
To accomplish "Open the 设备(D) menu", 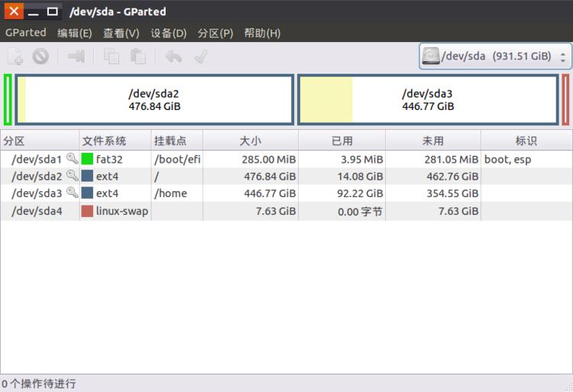I will click(168, 33).
